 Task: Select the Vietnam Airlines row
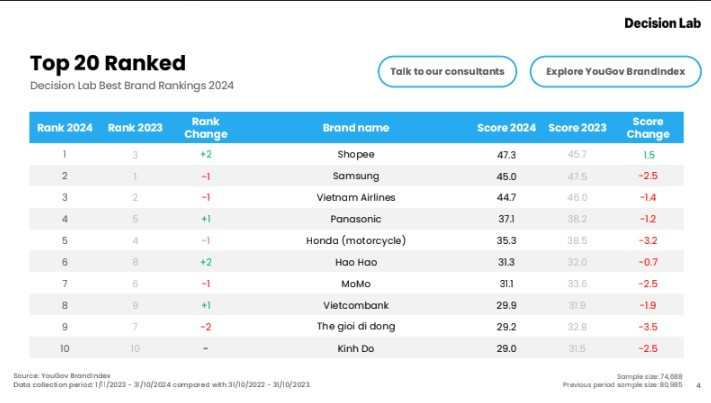[x=355, y=198]
